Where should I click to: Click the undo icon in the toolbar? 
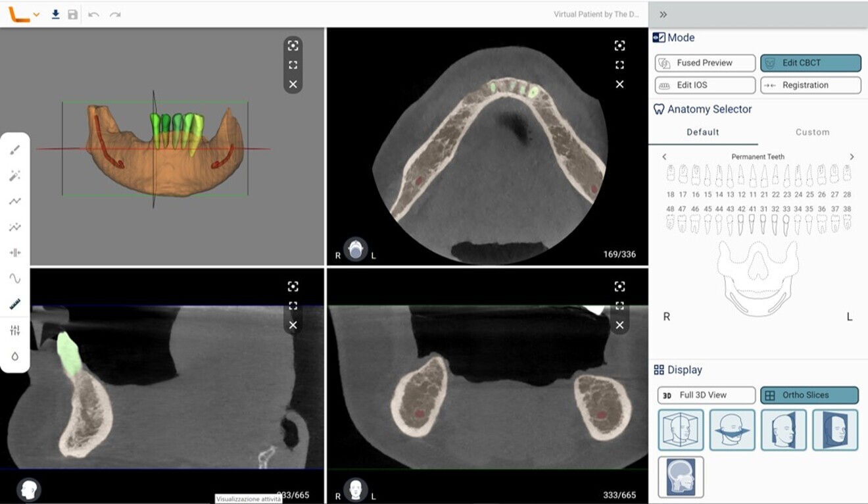coord(93,13)
